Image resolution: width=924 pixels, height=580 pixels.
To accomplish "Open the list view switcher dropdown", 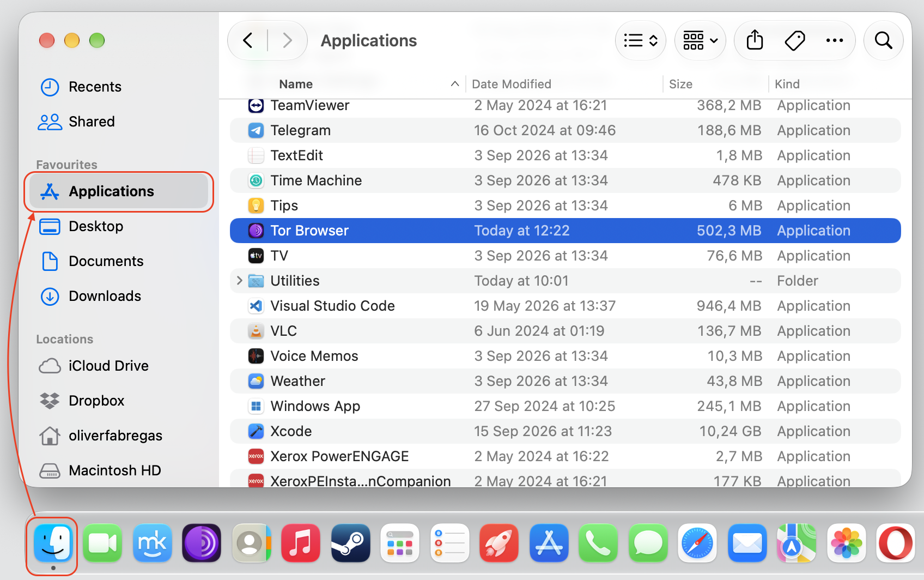I will click(641, 40).
